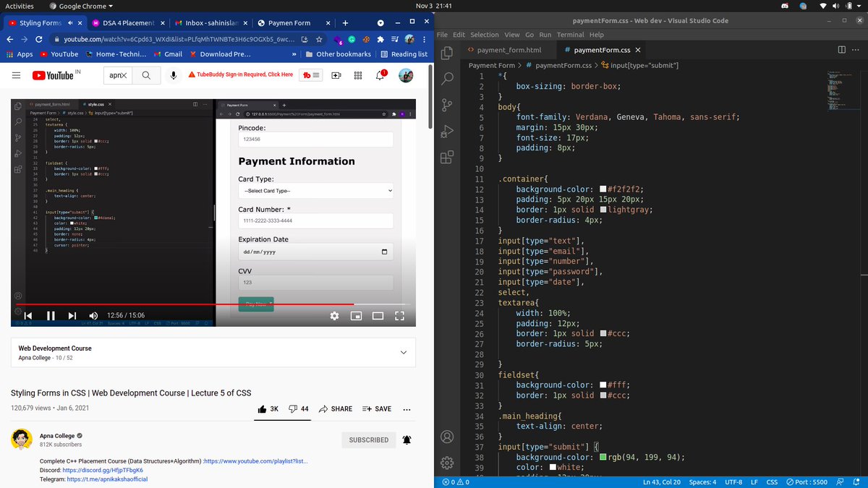Pause the YouTube video
The width and height of the screenshot is (868, 488).
[51, 316]
